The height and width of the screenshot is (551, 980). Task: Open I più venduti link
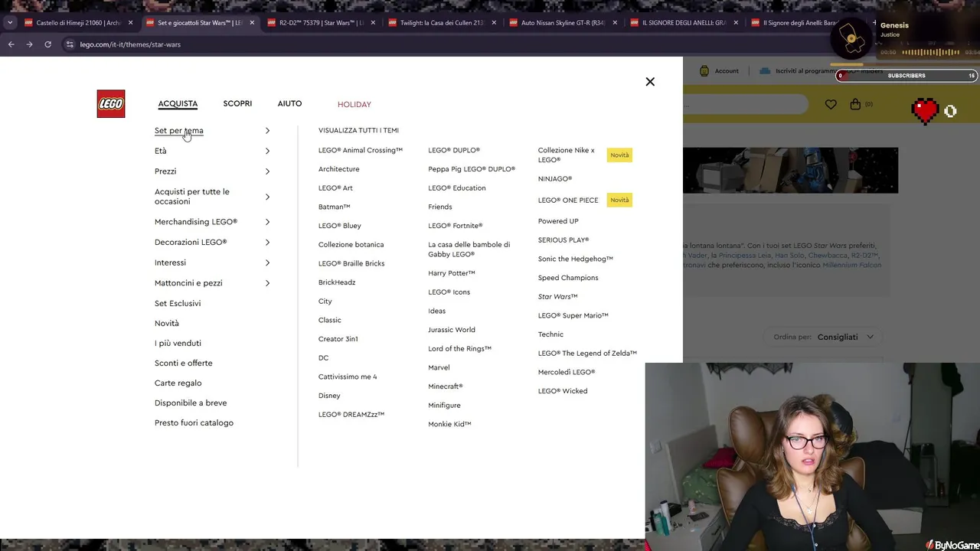pyautogui.click(x=178, y=343)
